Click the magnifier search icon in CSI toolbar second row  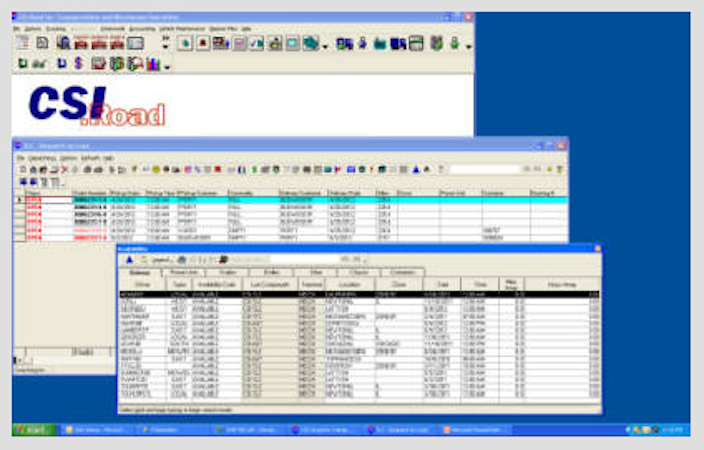[136, 64]
